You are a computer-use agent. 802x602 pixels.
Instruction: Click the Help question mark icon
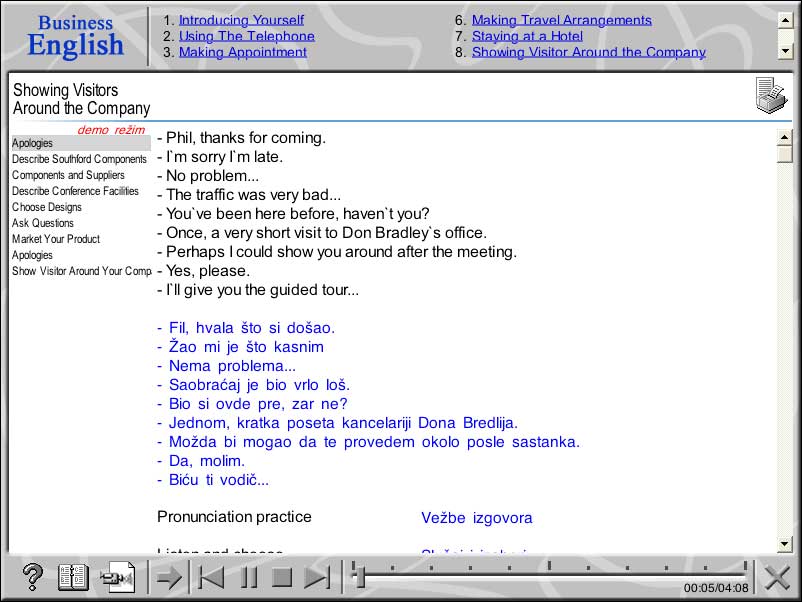[x=31, y=577]
